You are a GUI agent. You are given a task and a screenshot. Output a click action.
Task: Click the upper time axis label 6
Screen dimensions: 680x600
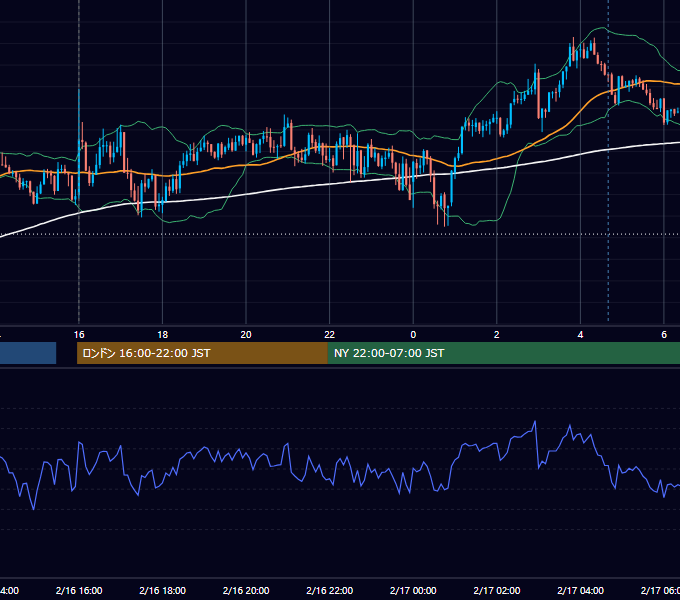[x=664, y=335]
